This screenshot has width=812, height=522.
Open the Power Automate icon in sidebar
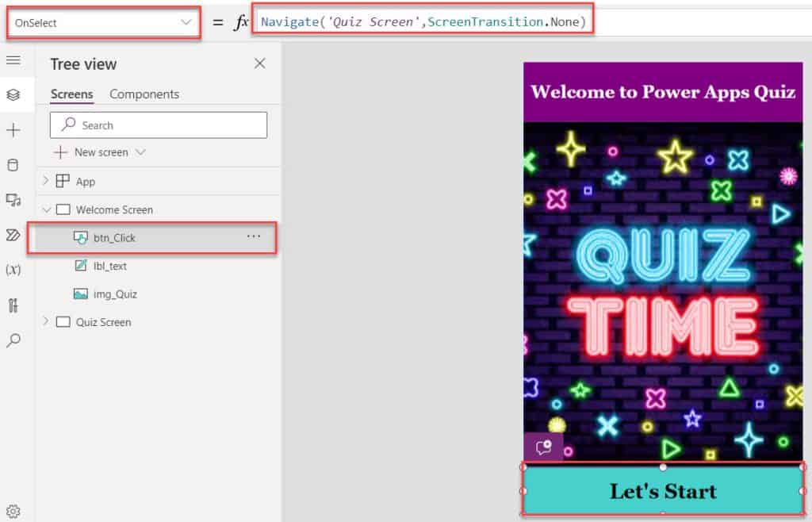13,235
